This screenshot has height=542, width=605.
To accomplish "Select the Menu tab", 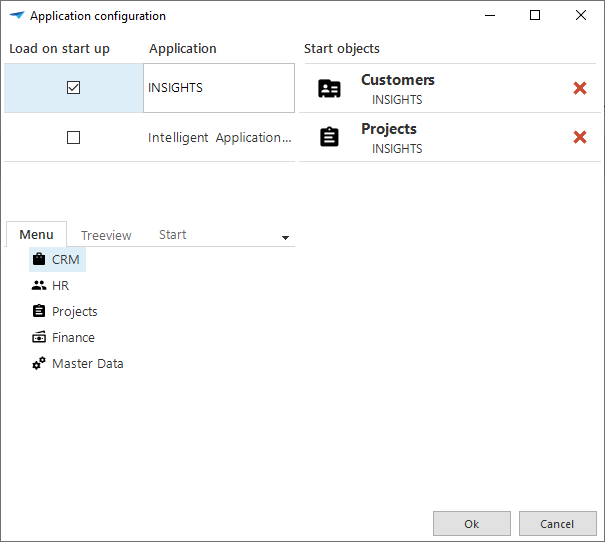I will [x=37, y=235].
